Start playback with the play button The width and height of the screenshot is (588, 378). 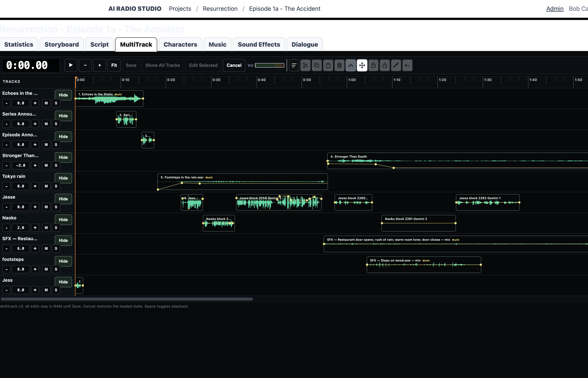click(71, 65)
